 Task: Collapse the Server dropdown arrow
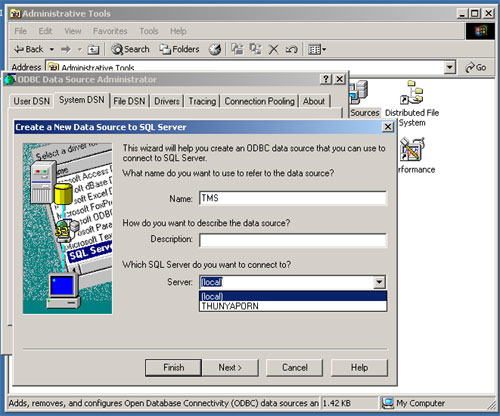coord(379,282)
